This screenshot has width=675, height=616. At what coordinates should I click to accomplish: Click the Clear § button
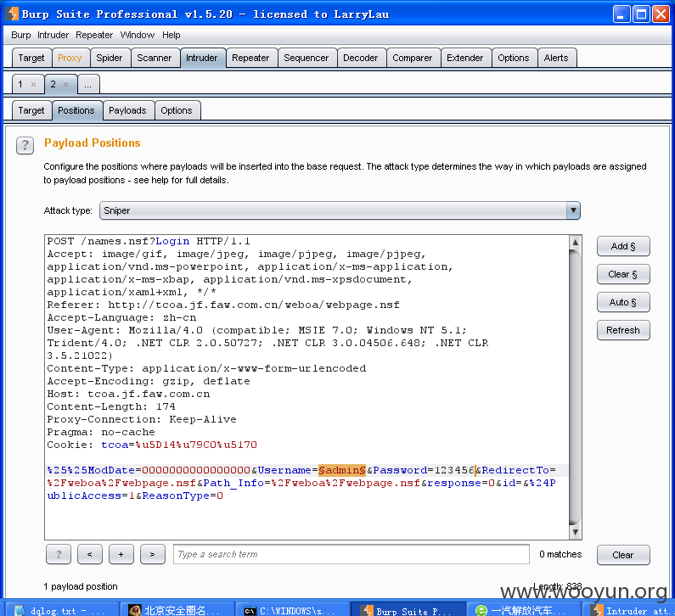coord(623,274)
